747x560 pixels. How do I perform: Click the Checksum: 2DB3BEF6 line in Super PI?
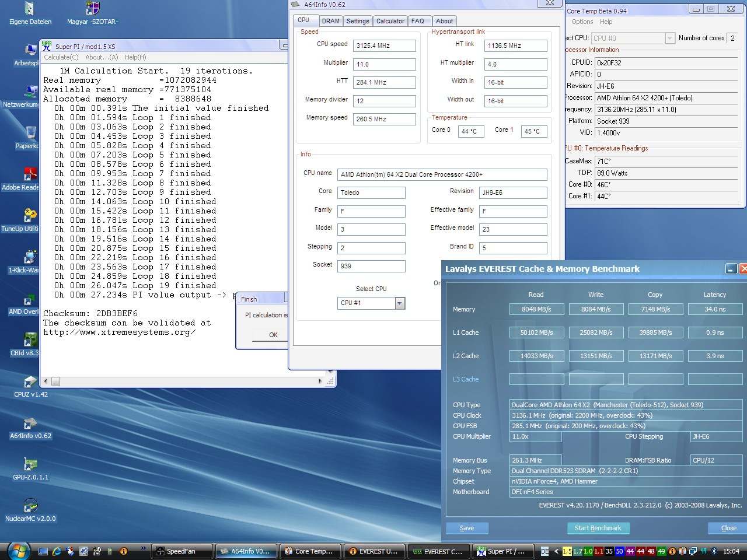pyautogui.click(x=90, y=313)
